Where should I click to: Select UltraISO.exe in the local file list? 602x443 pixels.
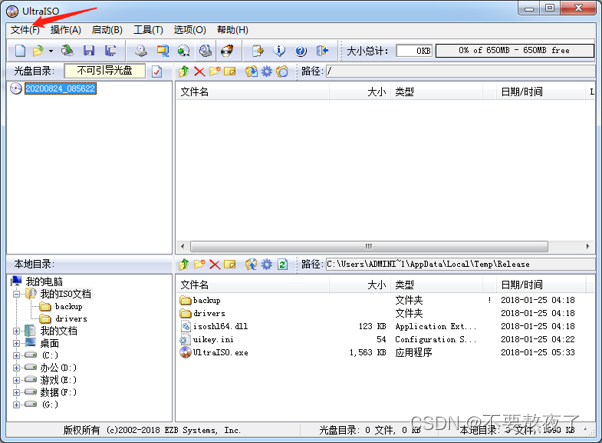[x=220, y=352]
